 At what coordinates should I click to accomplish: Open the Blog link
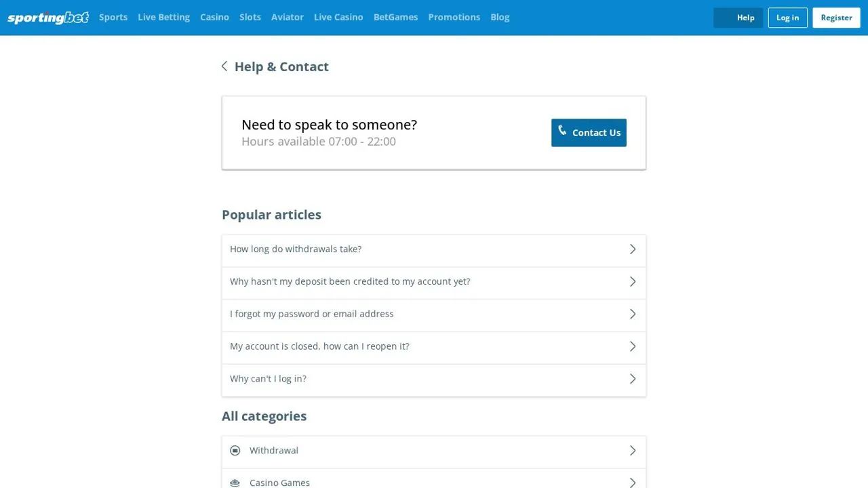pyautogui.click(x=500, y=17)
